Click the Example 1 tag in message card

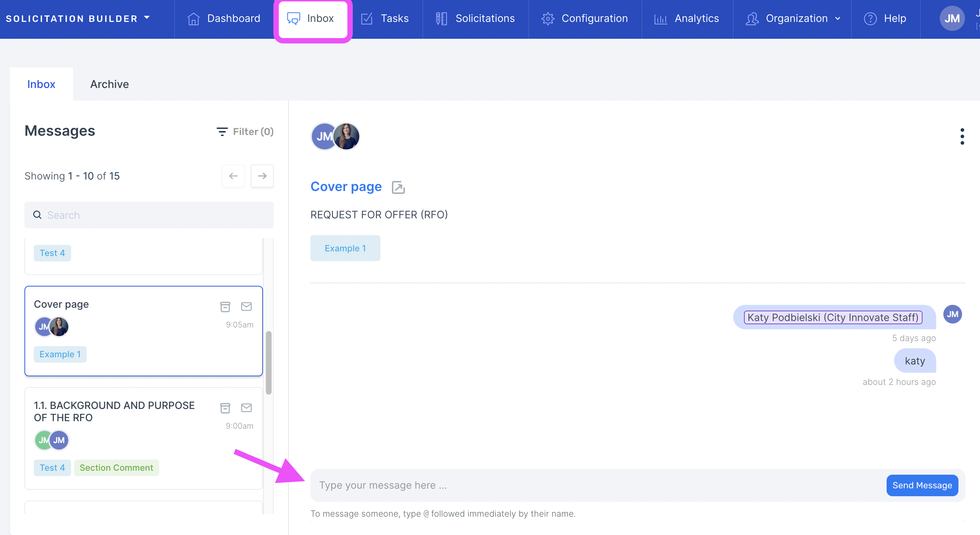(x=60, y=354)
